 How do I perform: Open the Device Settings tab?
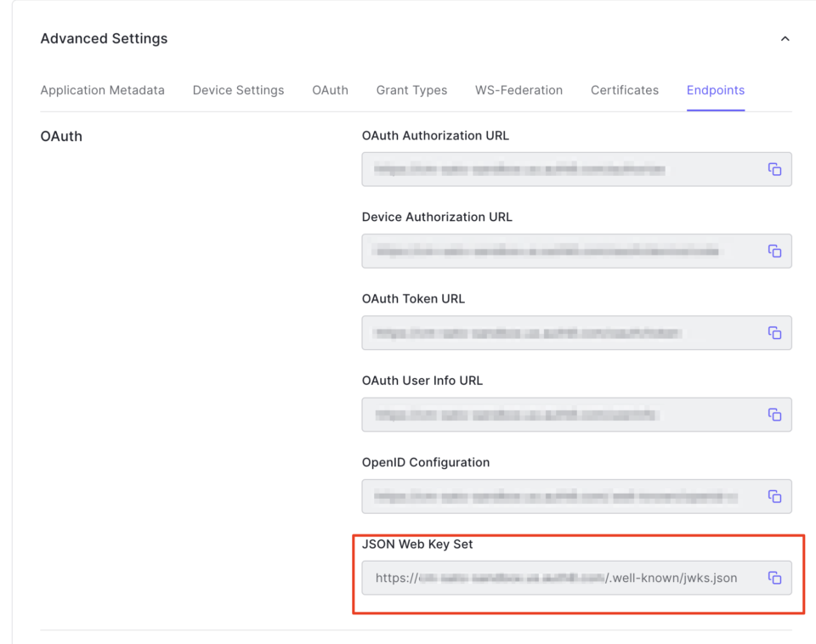[238, 89]
